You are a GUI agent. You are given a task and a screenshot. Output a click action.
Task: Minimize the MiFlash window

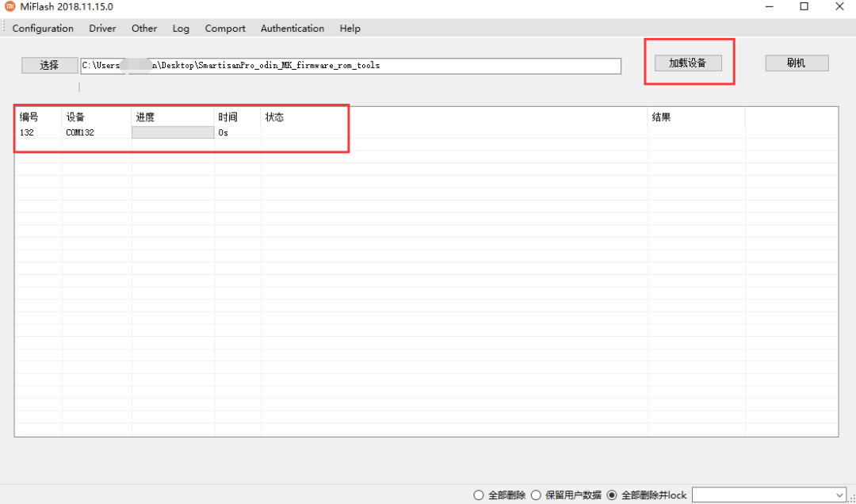point(769,7)
